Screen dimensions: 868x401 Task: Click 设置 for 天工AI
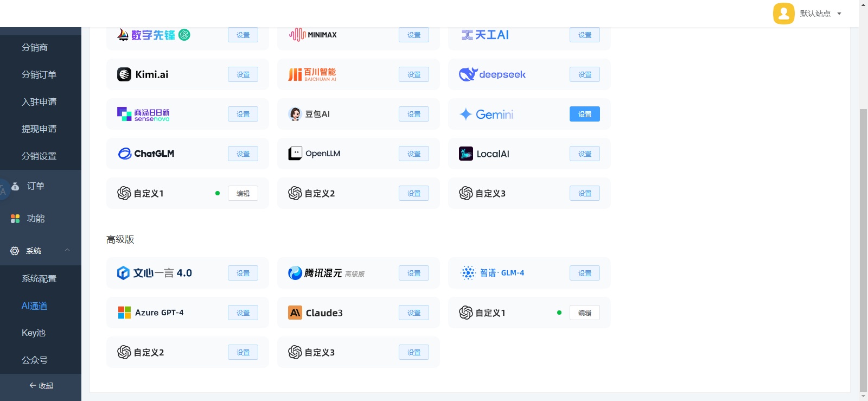click(x=585, y=35)
